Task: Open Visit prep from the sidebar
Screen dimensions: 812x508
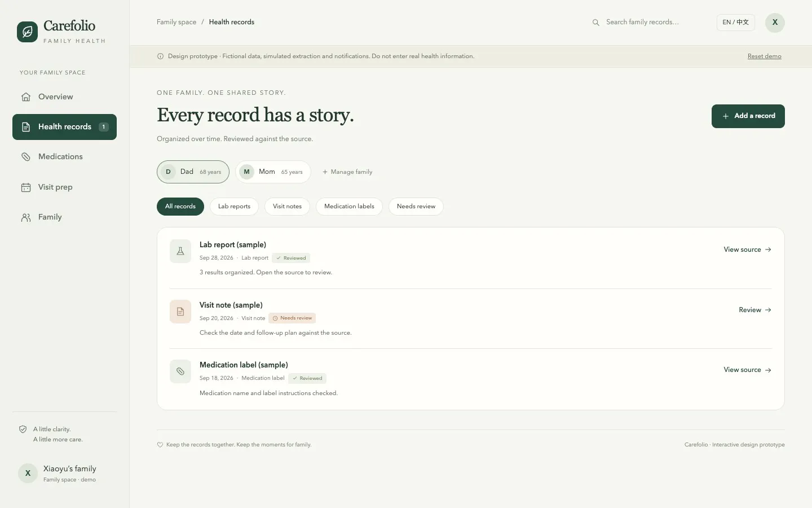Action: (64, 187)
